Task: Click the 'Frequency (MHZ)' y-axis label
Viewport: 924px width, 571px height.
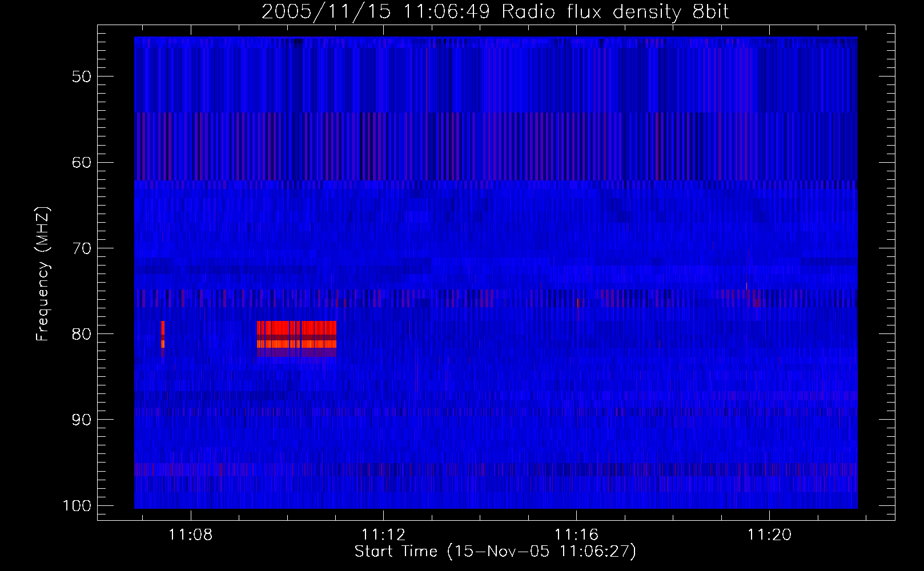Action: [x=43, y=274]
